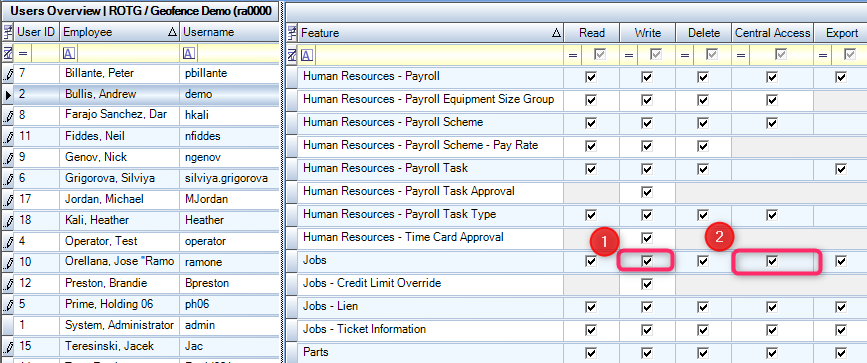The height and width of the screenshot is (363, 867).
Task: Click the Employee filter condition icon
Action: coord(69,54)
